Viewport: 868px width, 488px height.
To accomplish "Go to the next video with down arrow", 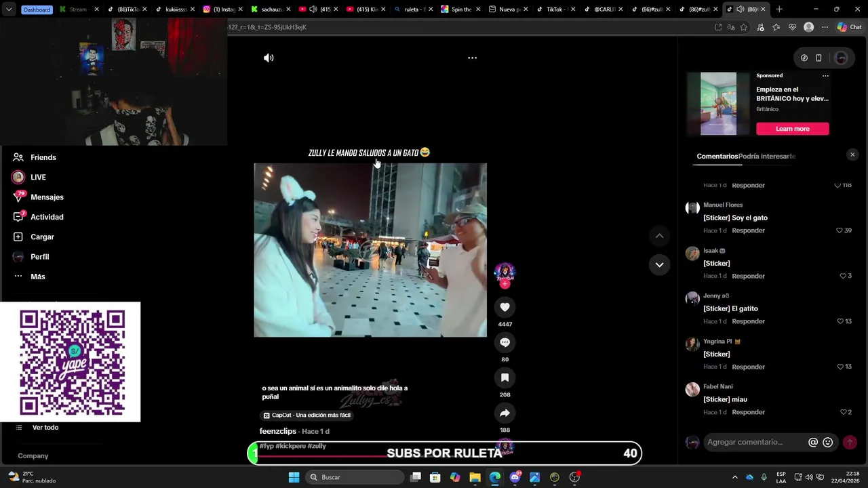I will click(659, 264).
